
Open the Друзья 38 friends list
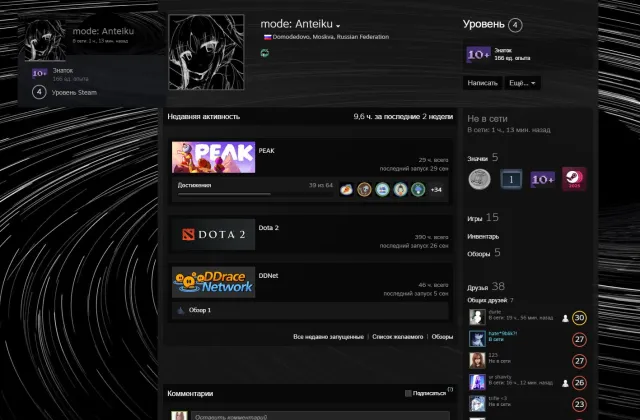486,287
